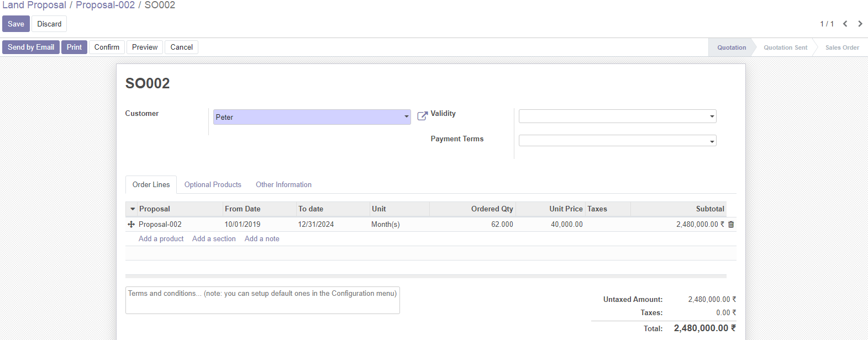Select the Quotation Sent status stage
Image resolution: width=868 pixels, height=340 pixels.
tap(785, 47)
